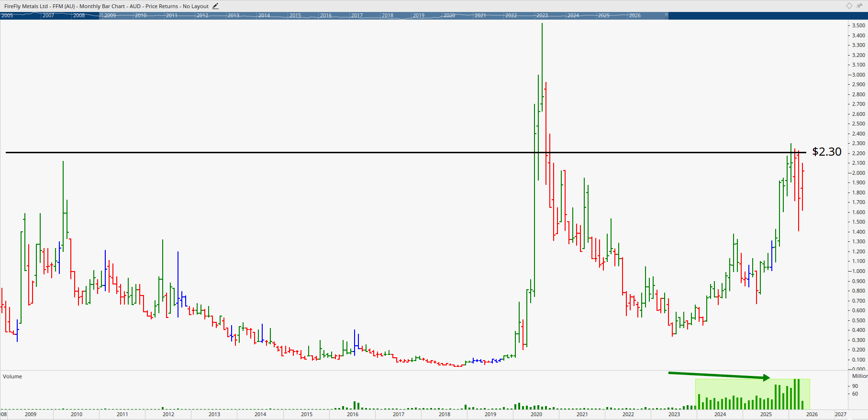Image resolution: width=868 pixels, height=420 pixels.
Task: Click the 2.200 value on the price axis
Action: coord(858,153)
